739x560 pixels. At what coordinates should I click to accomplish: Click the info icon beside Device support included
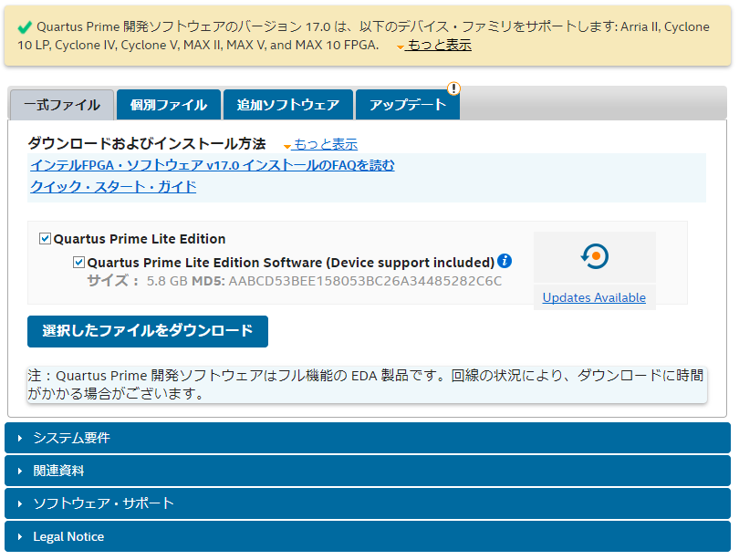point(505,261)
